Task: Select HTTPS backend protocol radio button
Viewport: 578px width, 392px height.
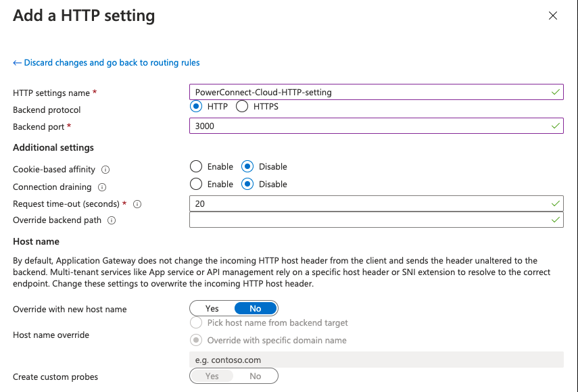Action: click(x=242, y=106)
